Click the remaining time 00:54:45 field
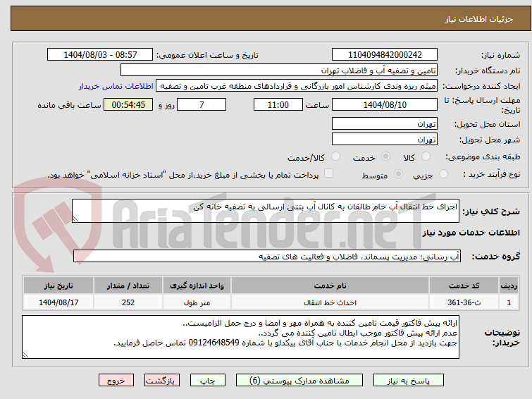The height and width of the screenshot is (399, 532). [128, 104]
